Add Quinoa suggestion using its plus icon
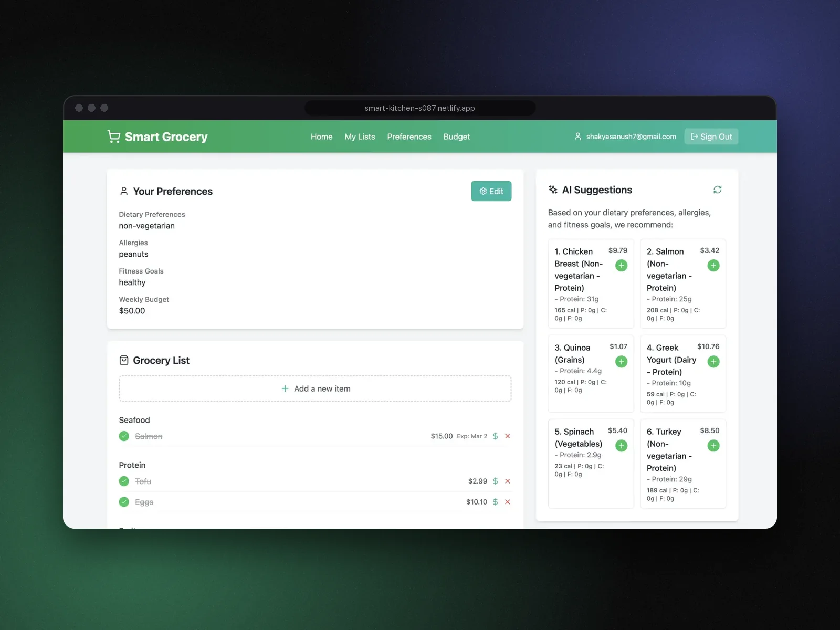Screen dimensions: 840x630 click(x=621, y=362)
